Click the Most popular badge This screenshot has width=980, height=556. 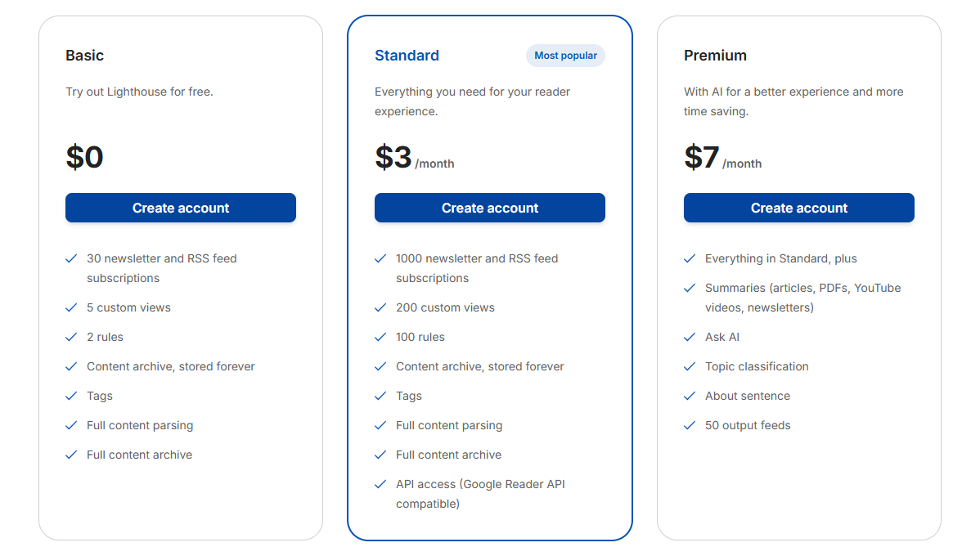(565, 56)
